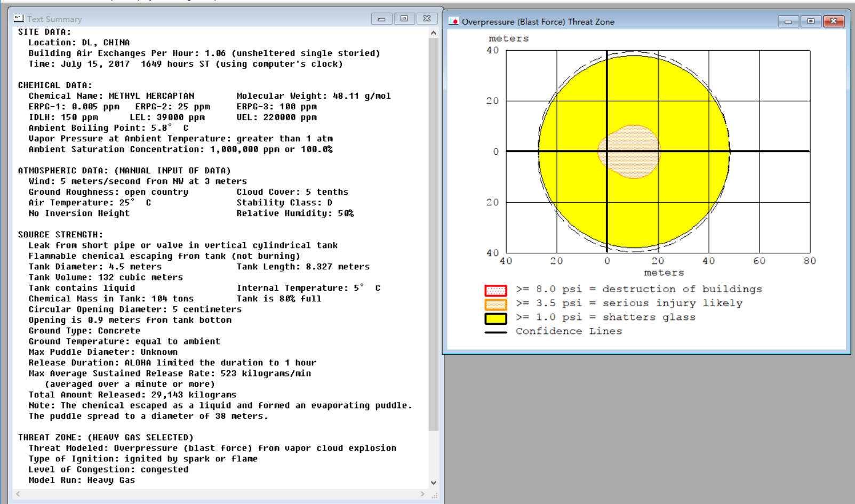This screenshot has width=855, height=504.
Task: Click "Total Amount Released: 29,143 kilograms"
Action: [132, 395]
